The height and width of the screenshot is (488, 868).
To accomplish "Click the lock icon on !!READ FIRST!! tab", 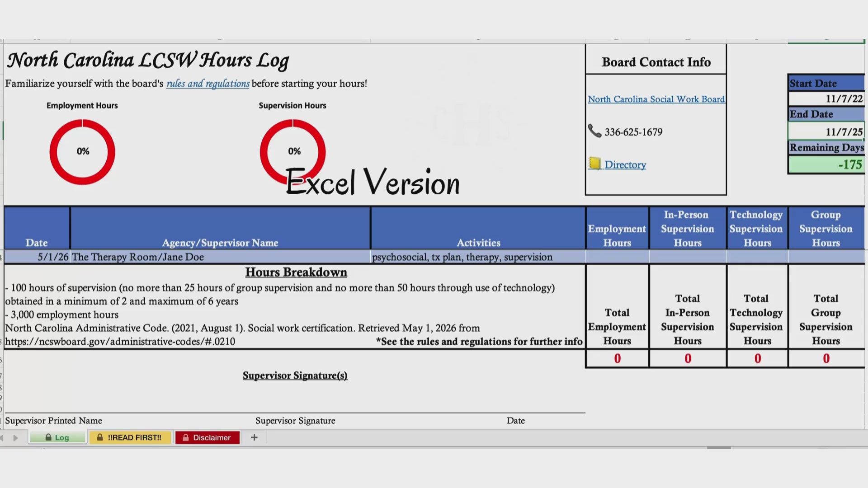I will (x=100, y=437).
